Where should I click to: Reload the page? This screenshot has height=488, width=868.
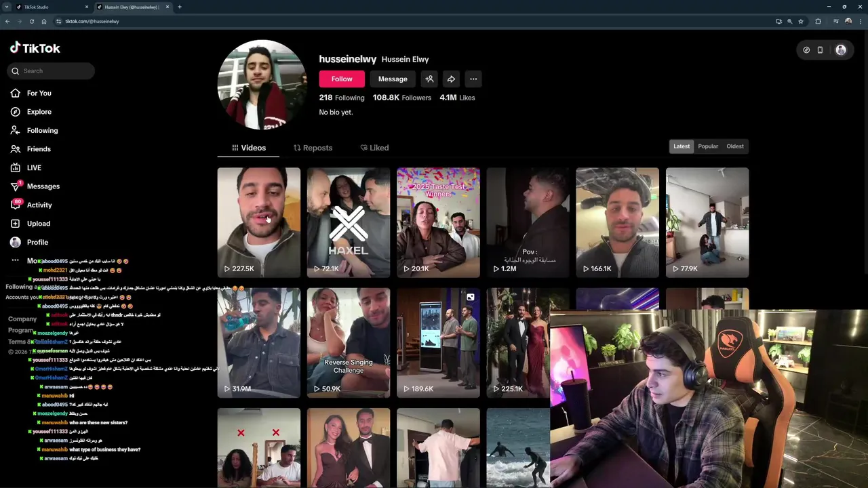pyautogui.click(x=32, y=21)
